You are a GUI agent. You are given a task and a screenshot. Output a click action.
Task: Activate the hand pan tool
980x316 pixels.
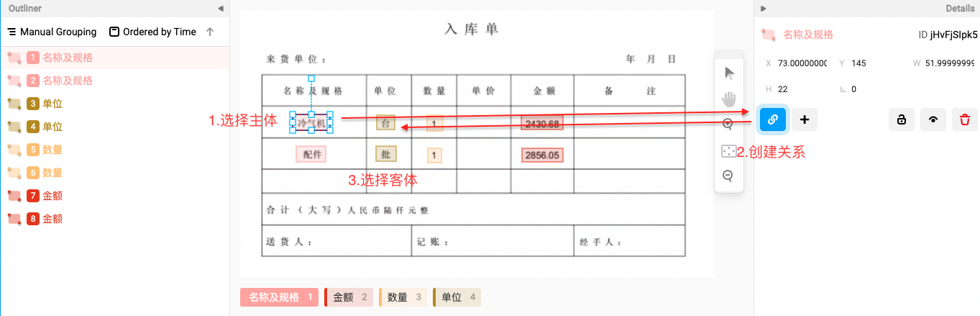tap(729, 98)
